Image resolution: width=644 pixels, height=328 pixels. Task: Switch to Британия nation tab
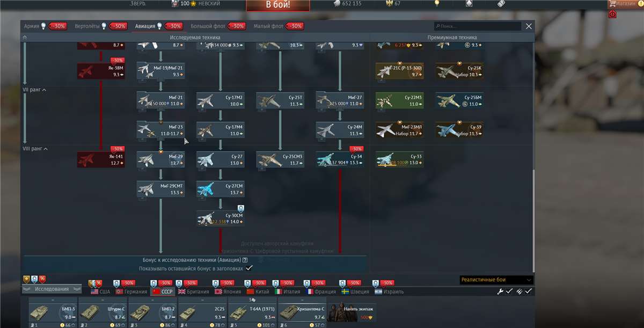(x=194, y=291)
